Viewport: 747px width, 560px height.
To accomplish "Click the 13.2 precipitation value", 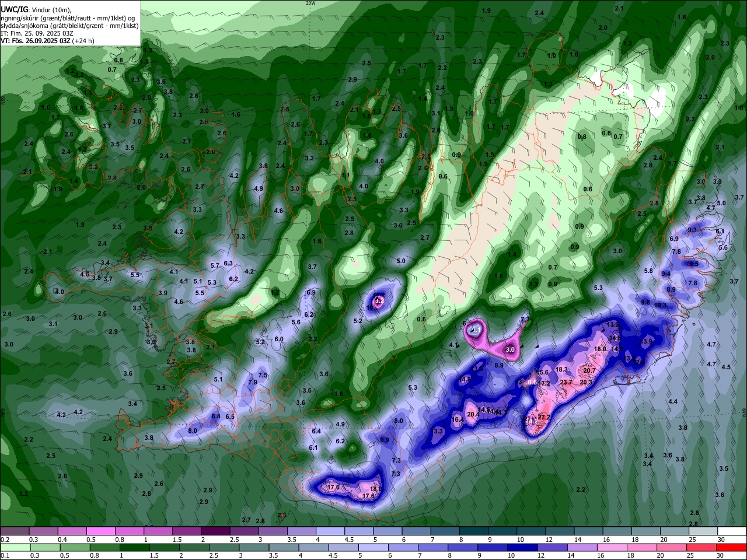I will tap(613, 324).
